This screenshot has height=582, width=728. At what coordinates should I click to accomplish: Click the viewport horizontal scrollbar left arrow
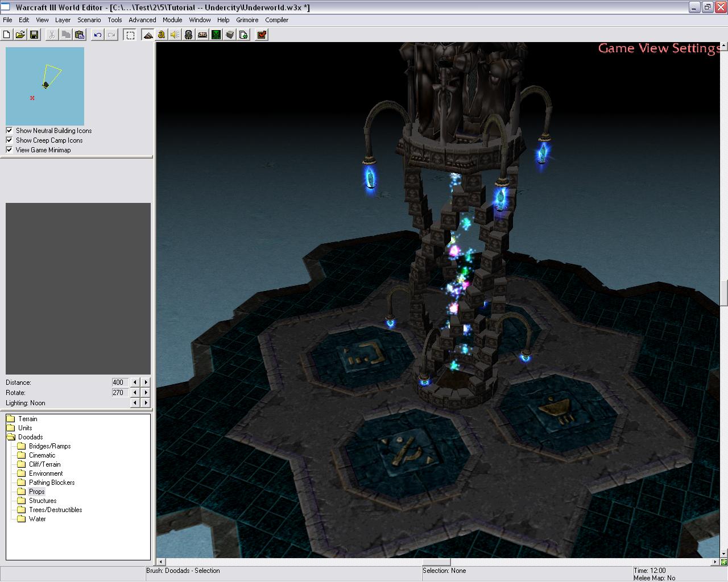pyautogui.click(x=162, y=562)
